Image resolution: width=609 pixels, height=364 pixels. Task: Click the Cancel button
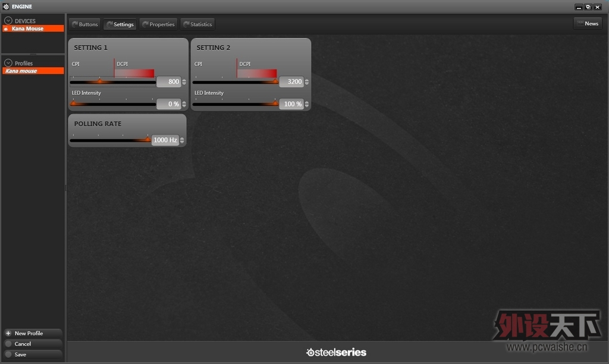33,344
